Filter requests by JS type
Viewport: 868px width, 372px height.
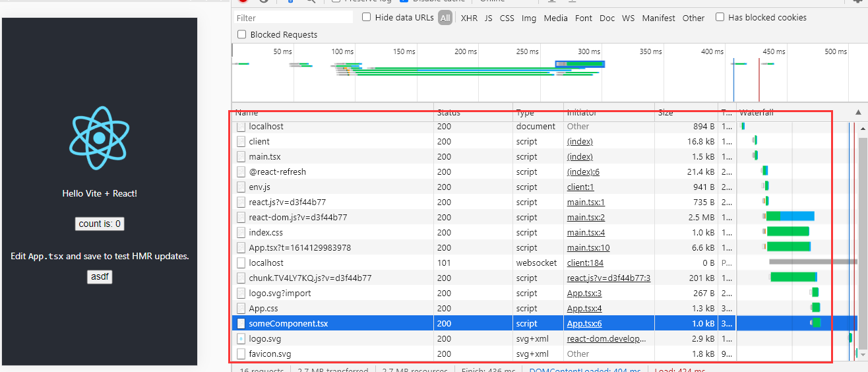[x=488, y=18]
